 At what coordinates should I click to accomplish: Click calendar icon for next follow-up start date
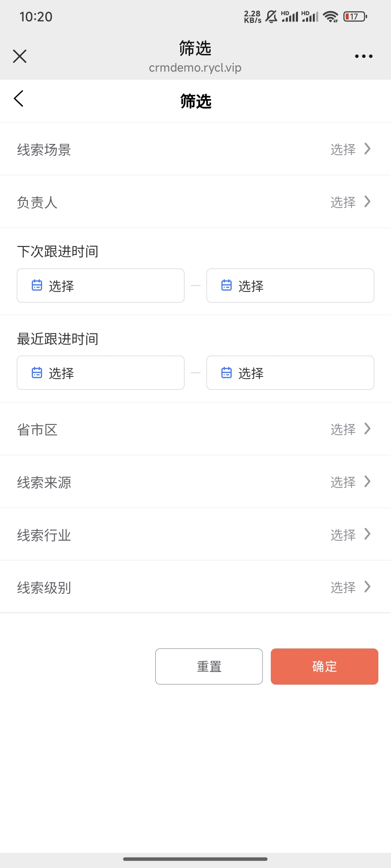37,285
